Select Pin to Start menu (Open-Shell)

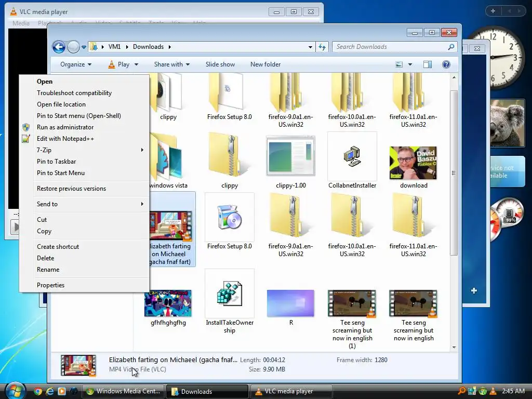pyautogui.click(x=84, y=116)
